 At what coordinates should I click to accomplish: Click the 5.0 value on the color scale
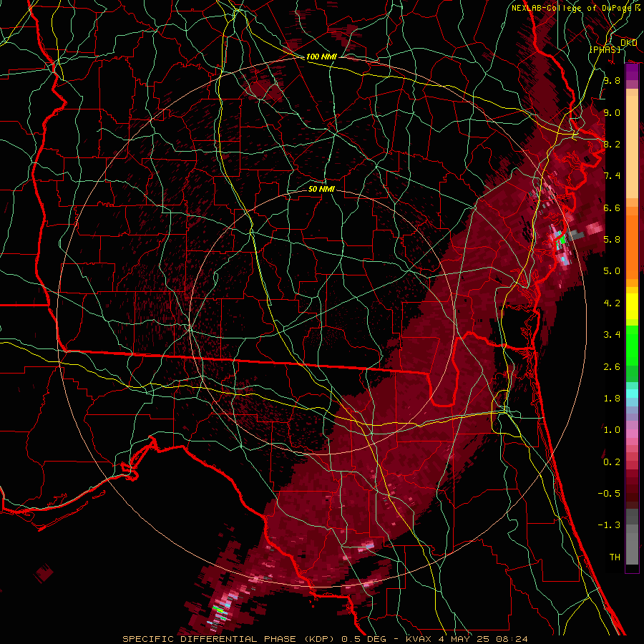[x=612, y=271]
